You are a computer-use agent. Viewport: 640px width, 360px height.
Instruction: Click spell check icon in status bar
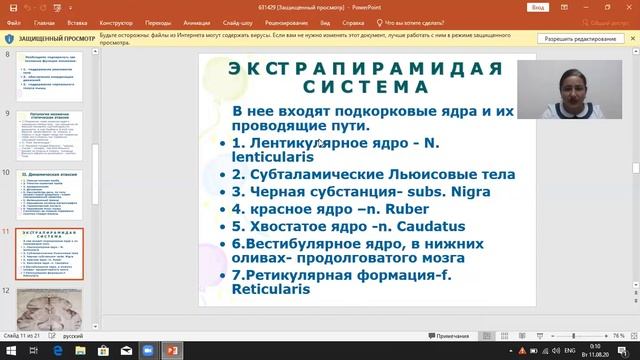pos(52,336)
